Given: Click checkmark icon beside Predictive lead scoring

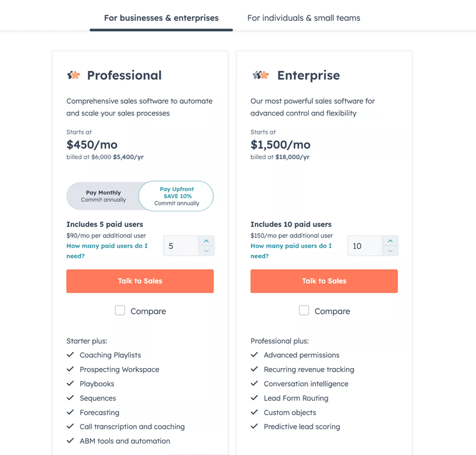Looking at the screenshot, I should pos(255,426).
